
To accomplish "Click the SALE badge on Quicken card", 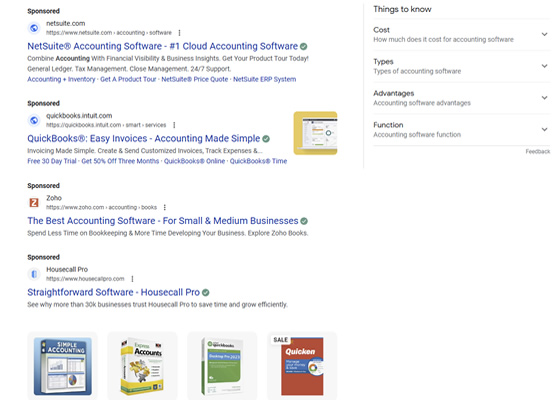I will 281,340.
